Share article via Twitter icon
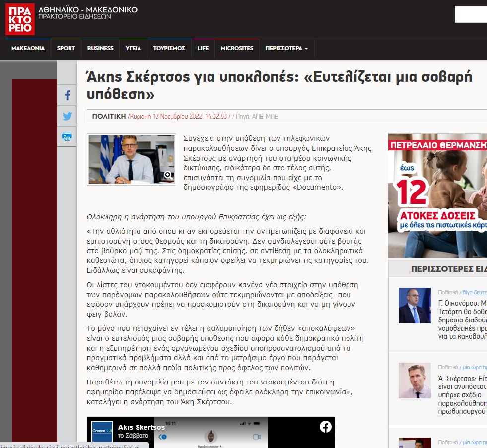Image resolution: width=487 pixels, height=448 pixels. coord(67,116)
